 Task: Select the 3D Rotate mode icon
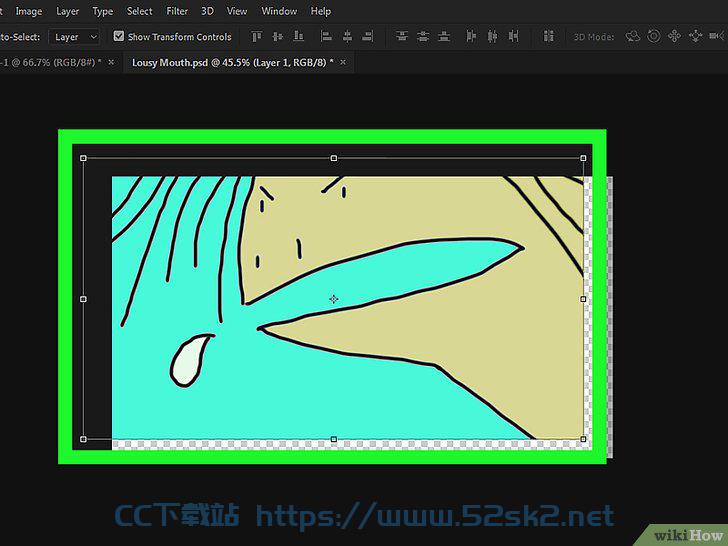(632, 36)
